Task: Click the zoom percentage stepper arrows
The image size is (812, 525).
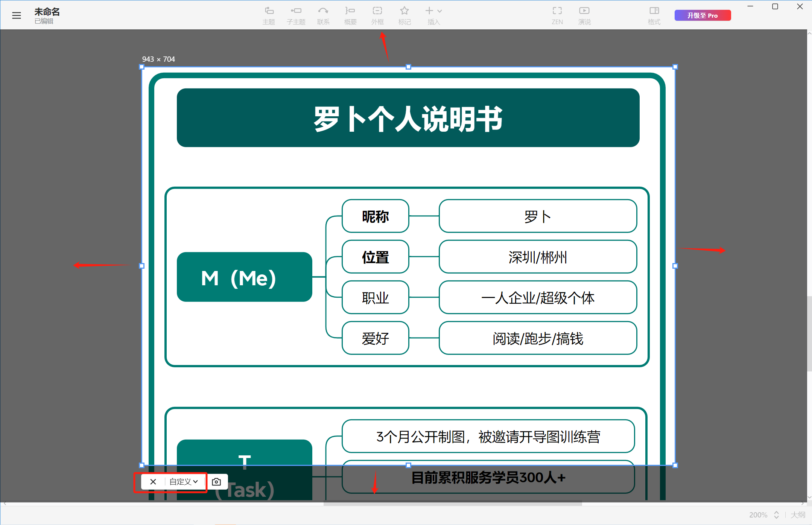Action: point(776,515)
